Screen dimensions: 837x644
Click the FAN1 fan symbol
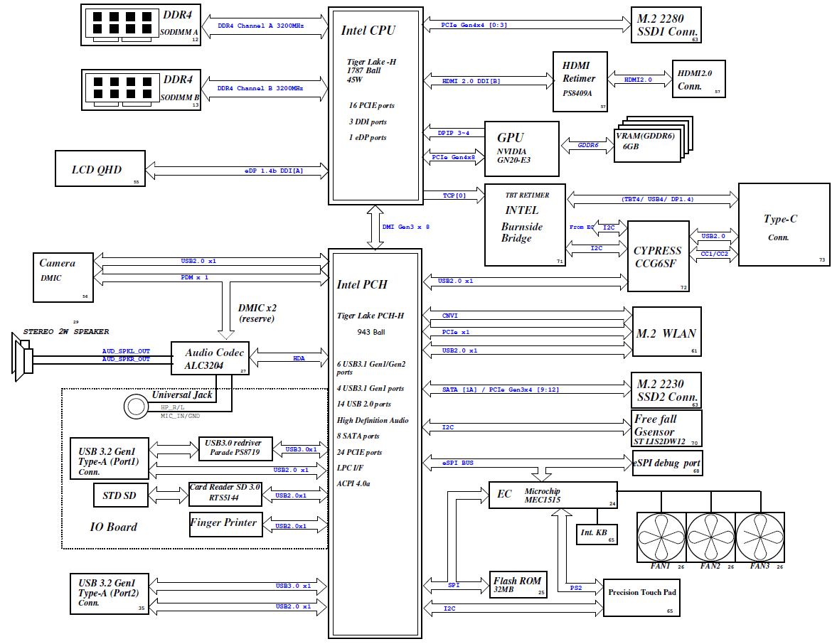tap(661, 537)
